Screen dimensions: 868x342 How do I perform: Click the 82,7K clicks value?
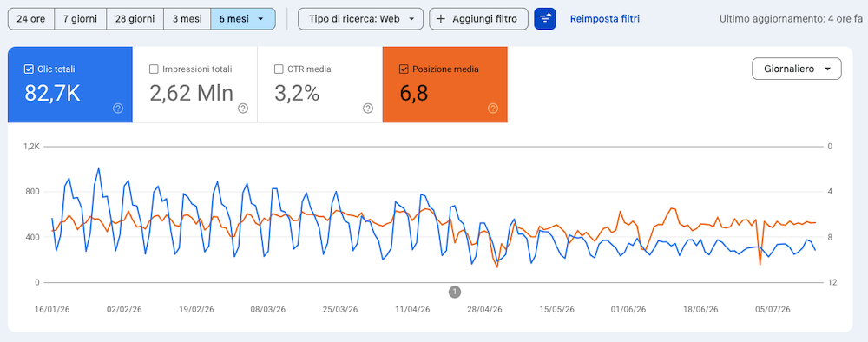[52, 94]
